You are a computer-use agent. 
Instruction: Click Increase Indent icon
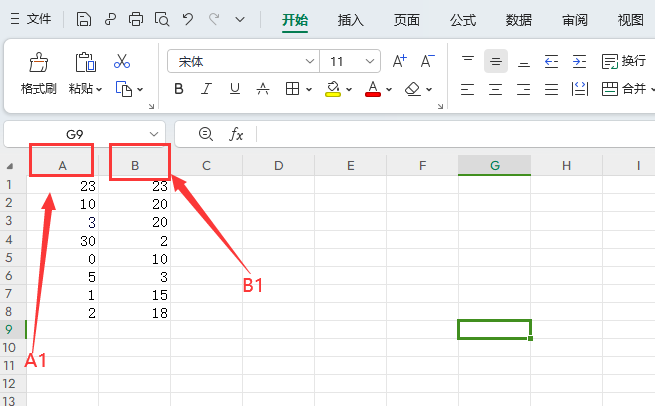pos(579,61)
